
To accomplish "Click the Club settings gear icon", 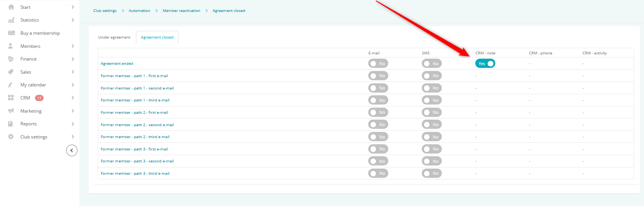I will pyautogui.click(x=11, y=137).
